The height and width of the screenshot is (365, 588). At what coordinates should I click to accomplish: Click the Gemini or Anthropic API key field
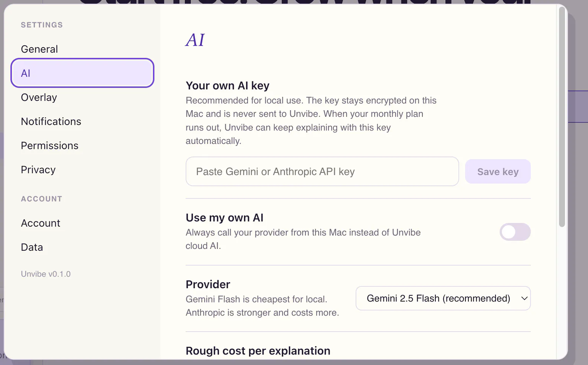(322, 171)
